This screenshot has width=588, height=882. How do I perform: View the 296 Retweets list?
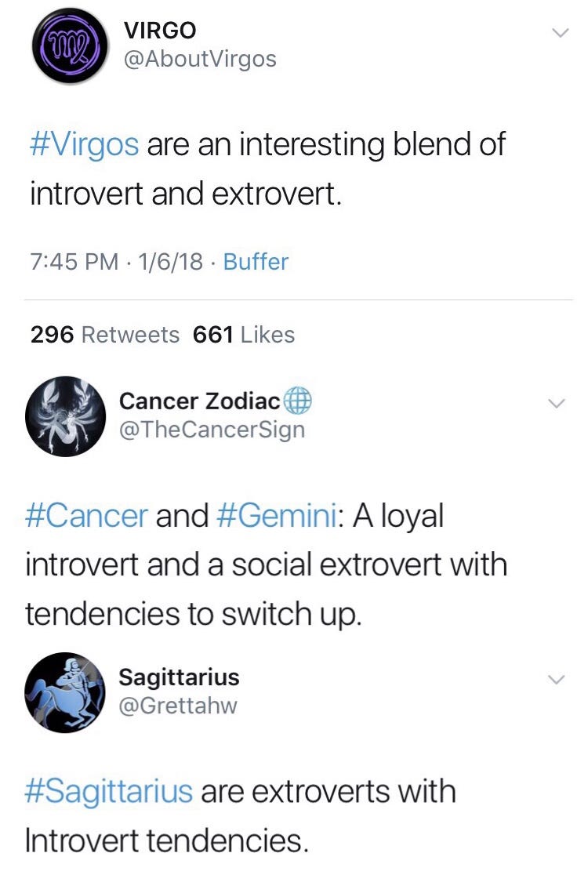click(105, 335)
